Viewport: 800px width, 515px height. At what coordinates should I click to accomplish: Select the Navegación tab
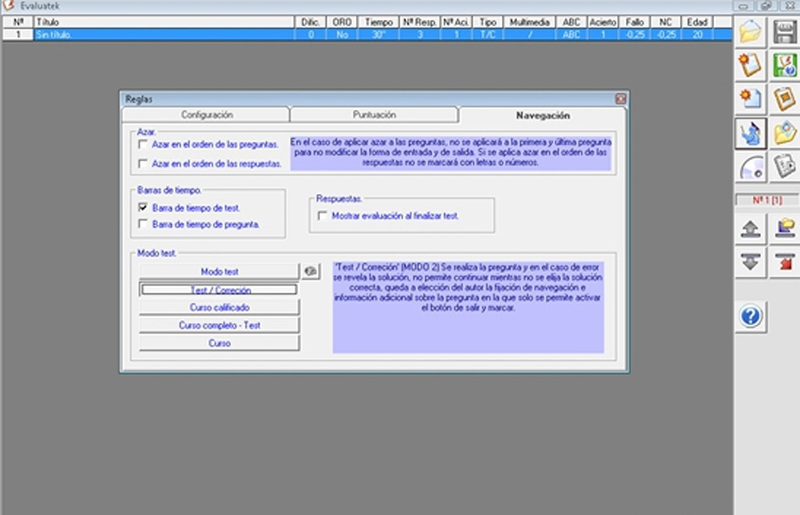point(542,115)
